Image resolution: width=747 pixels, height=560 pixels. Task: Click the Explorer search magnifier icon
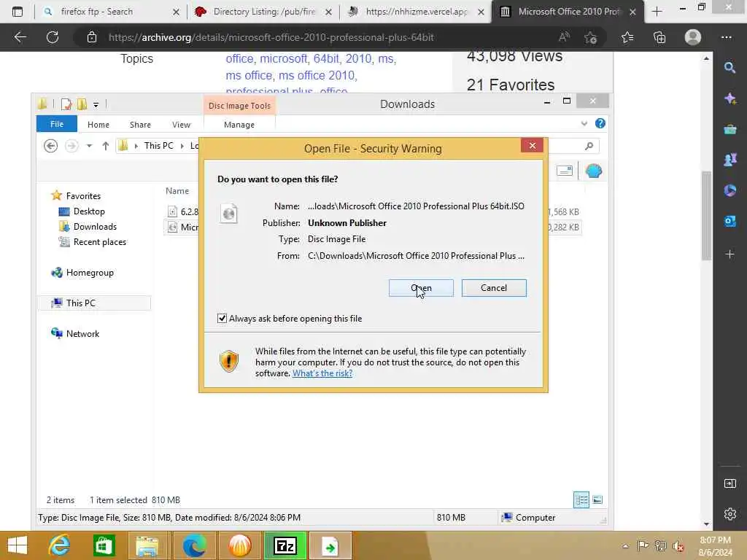point(589,146)
